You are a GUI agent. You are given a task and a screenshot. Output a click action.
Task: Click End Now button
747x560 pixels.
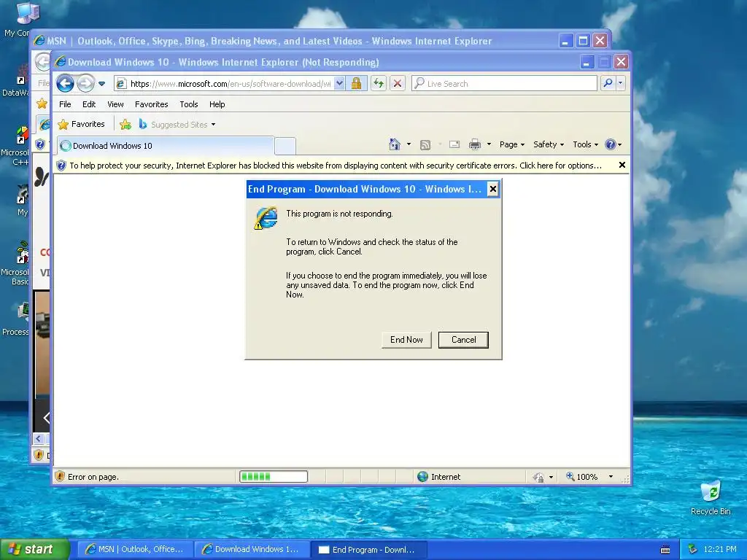406,340
